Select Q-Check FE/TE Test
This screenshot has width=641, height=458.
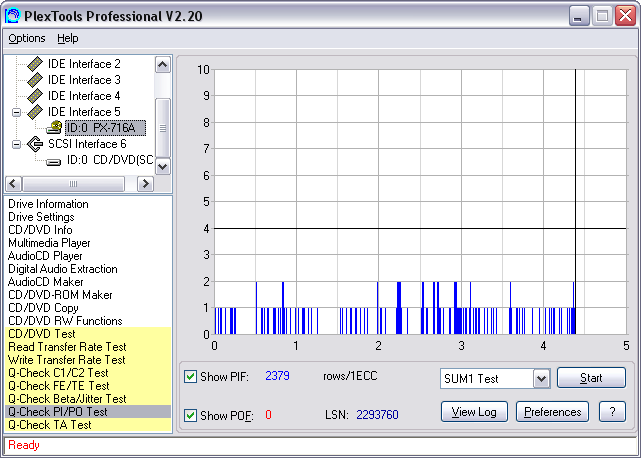(88, 386)
